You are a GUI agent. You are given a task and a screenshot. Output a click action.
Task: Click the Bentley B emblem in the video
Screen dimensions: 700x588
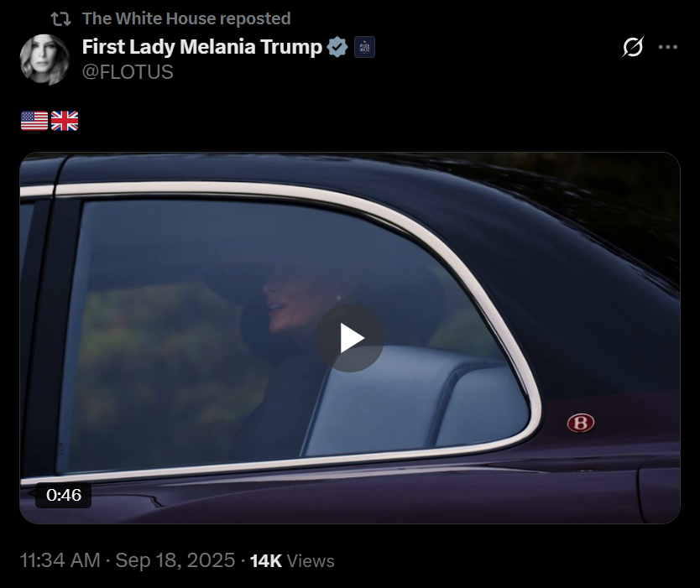580,423
